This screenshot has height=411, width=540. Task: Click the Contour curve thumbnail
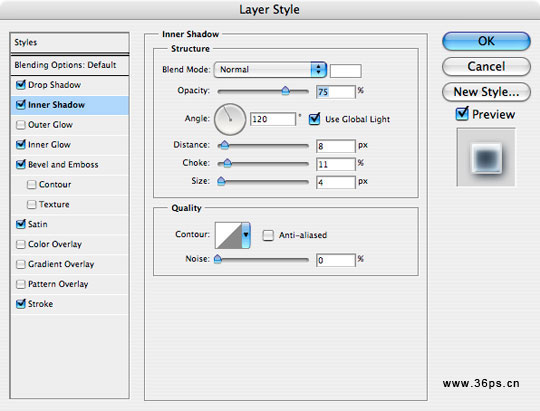[x=228, y=235]
